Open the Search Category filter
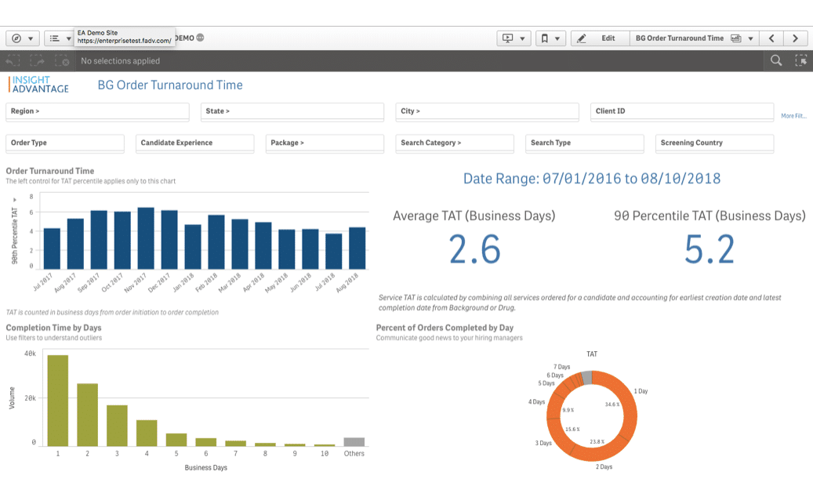The width and height of the screenshot is (813, 504). [454, 143]
